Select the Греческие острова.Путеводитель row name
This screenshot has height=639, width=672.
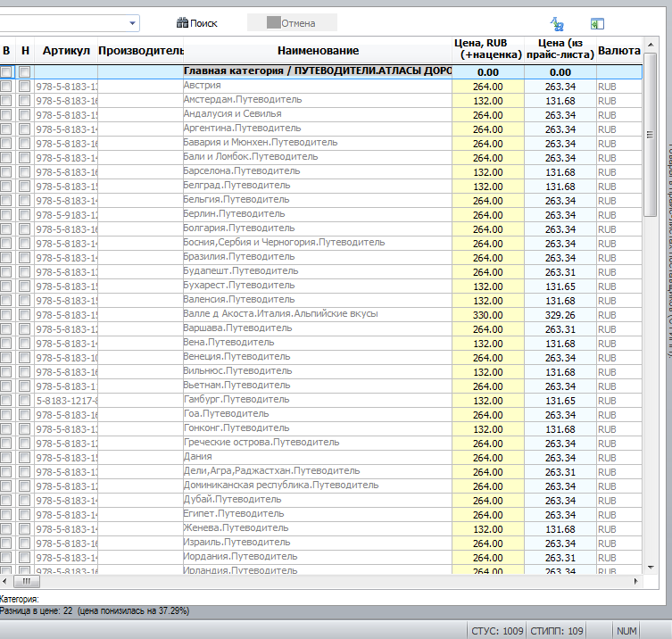point(261,443)
